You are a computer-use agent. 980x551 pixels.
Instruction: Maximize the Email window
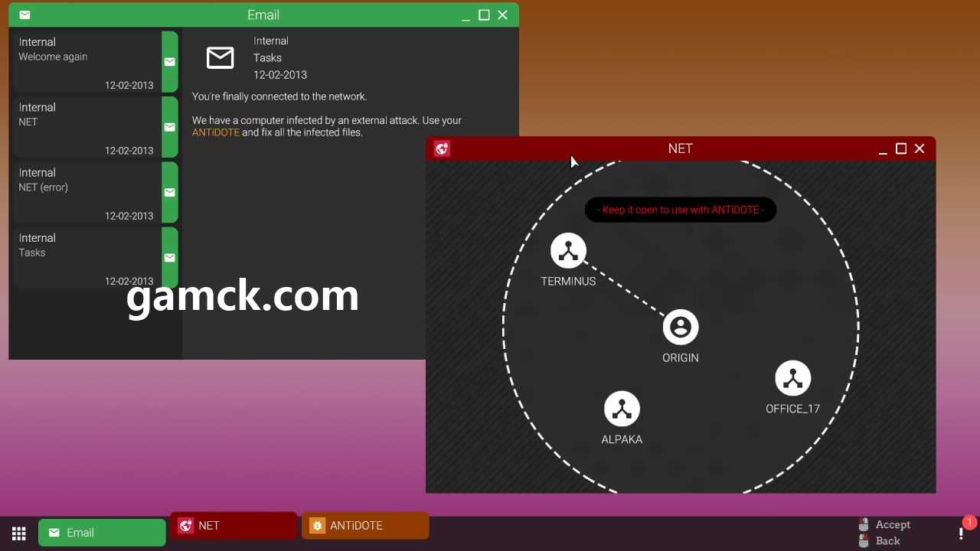pyautogui.click(x=484, y=15)
